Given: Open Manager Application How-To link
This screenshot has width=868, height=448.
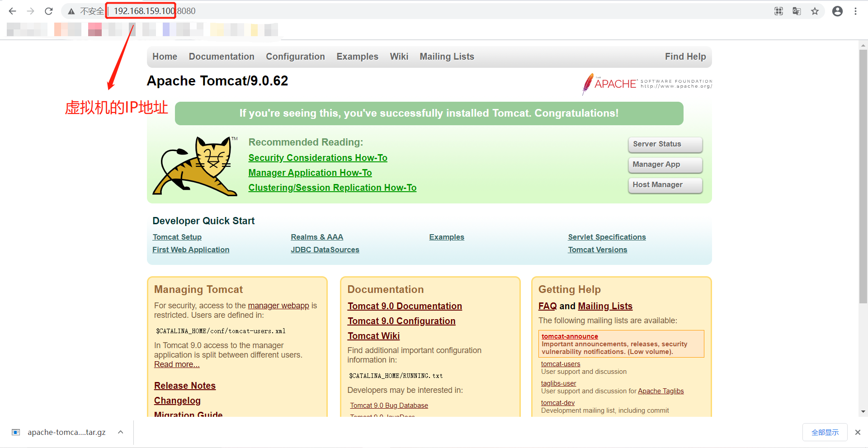Looking at the screenshot, I should [310, 173].
